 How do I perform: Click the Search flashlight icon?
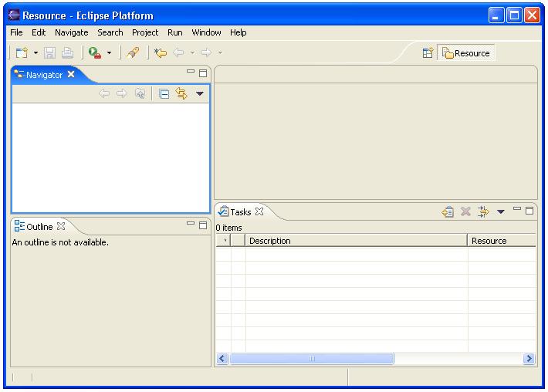click(133, 52)
